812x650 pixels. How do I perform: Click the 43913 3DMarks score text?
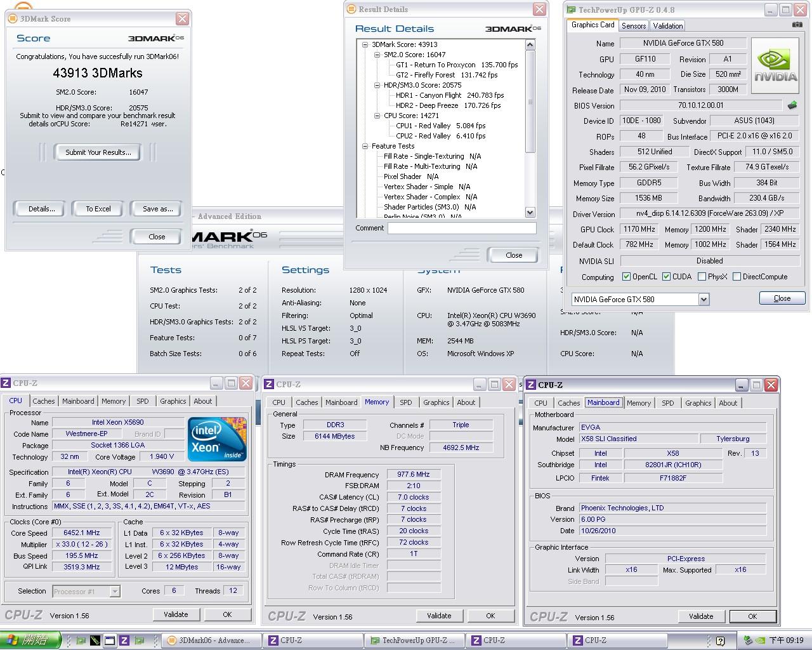pyautogui.click(x=98, y=73)
